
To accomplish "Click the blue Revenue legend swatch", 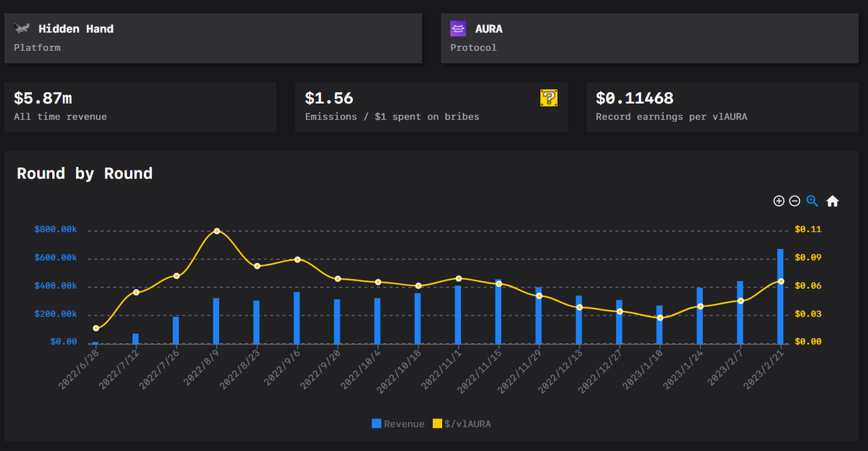I will [376, 424].
